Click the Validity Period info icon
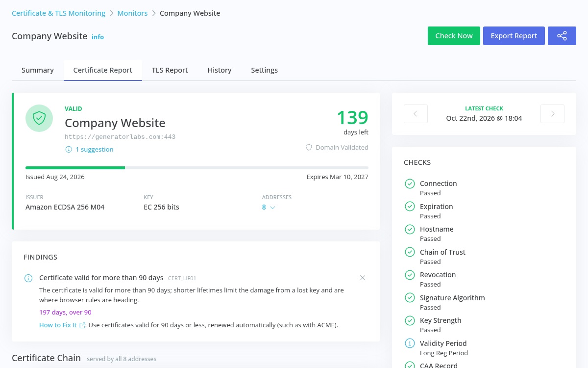The height and width of the screenshot is (368, 588). pos(410,343)
